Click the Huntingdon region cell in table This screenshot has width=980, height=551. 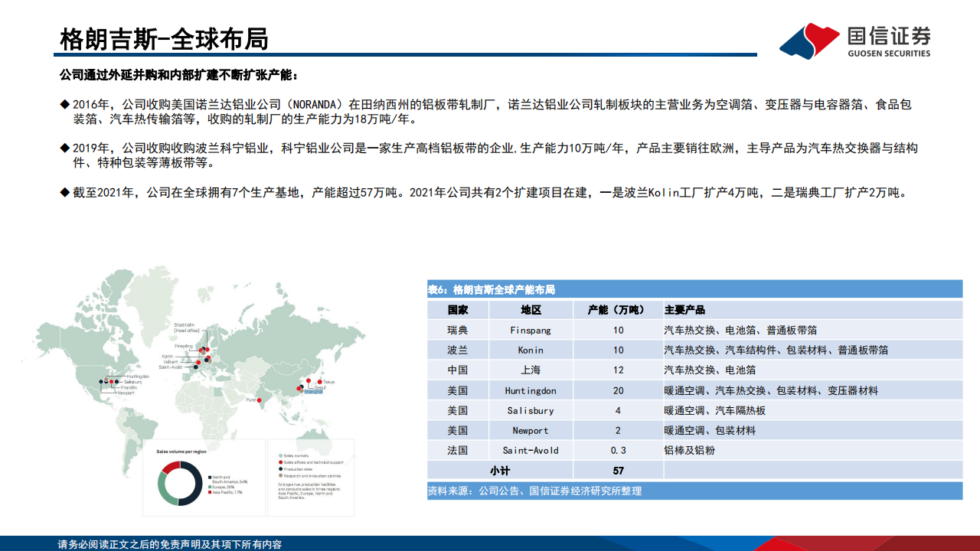pos(531,390)
